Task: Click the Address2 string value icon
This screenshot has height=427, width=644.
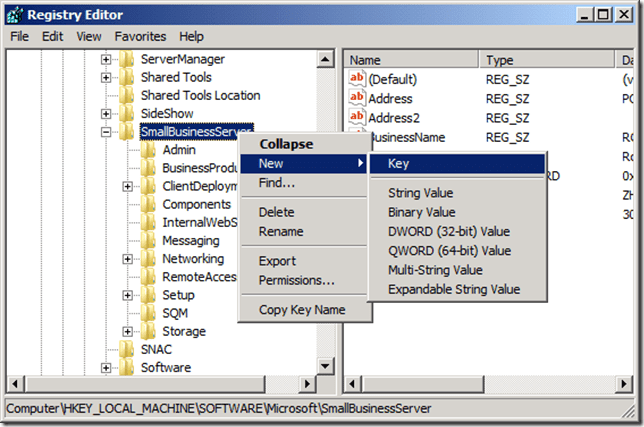Action: [x=357, y=117]
